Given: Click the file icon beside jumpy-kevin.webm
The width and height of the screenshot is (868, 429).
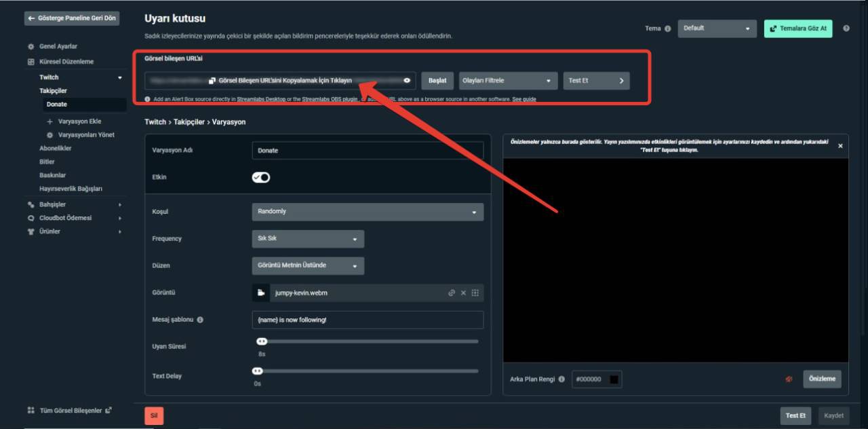Looking at the screenshot, I should pyautogui.click(x=260, y=293).
